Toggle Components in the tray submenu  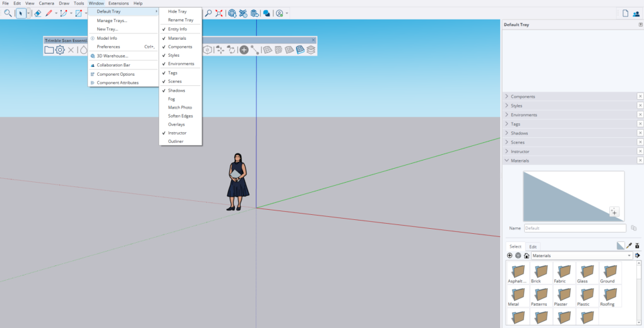coord(181,47)
